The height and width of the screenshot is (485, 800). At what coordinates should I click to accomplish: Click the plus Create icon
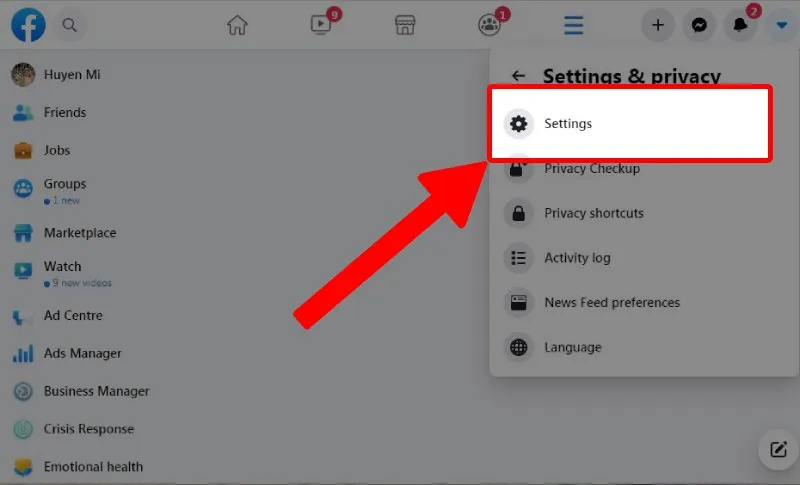pos(657,25)
